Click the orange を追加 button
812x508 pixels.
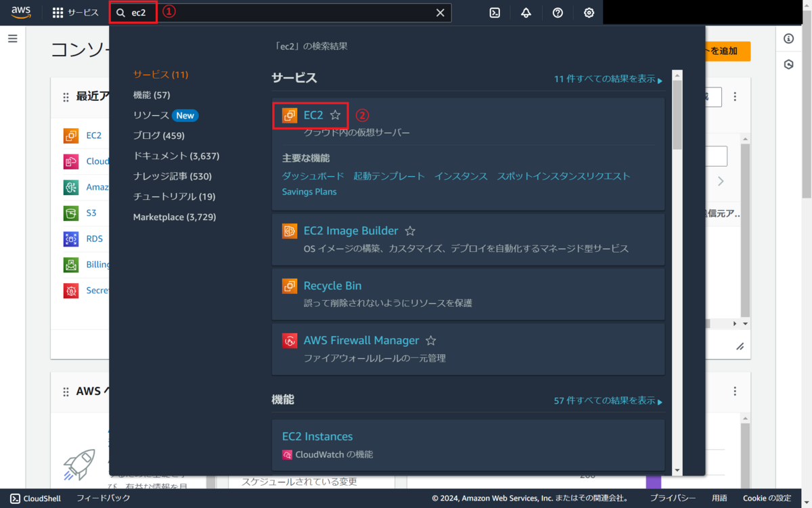(727, 51)
